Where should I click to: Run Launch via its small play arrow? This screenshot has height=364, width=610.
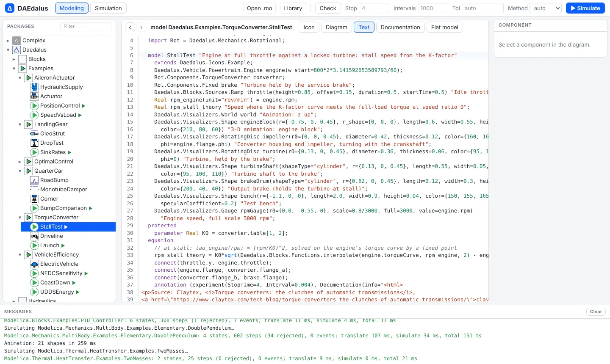[x=63, y=245]
